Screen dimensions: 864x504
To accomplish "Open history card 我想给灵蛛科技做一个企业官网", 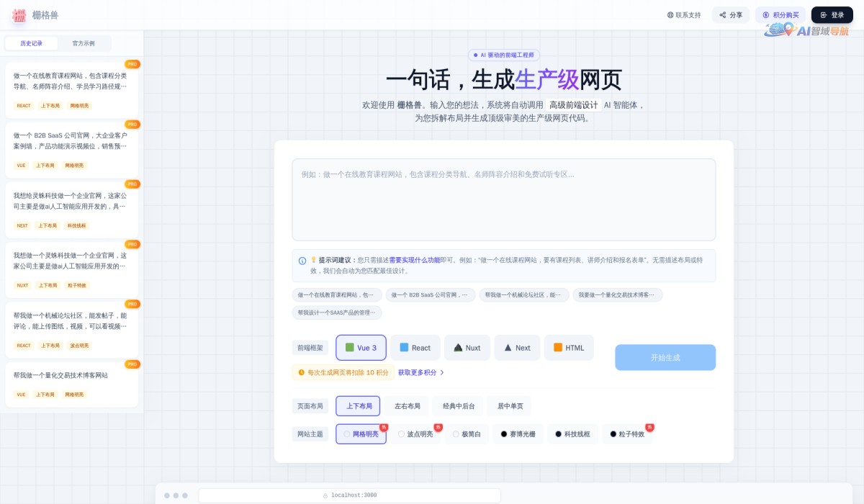I will [x=72, y=210].
